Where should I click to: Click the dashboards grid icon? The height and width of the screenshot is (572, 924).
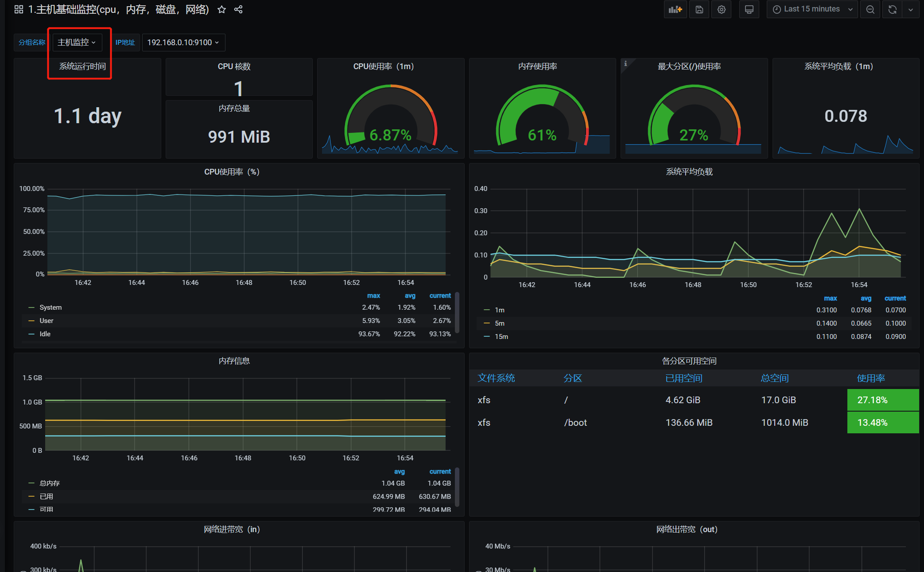(x=19, y=9)
